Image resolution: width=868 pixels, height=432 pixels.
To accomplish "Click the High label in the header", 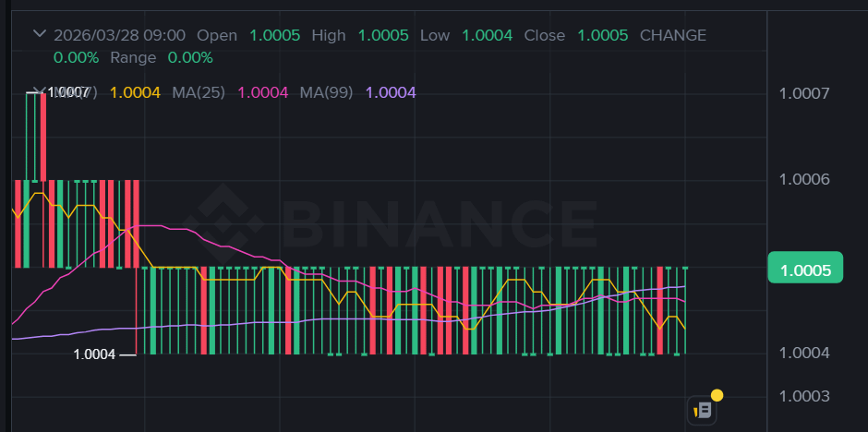I will pyautogui.click(x=328, y=36).
